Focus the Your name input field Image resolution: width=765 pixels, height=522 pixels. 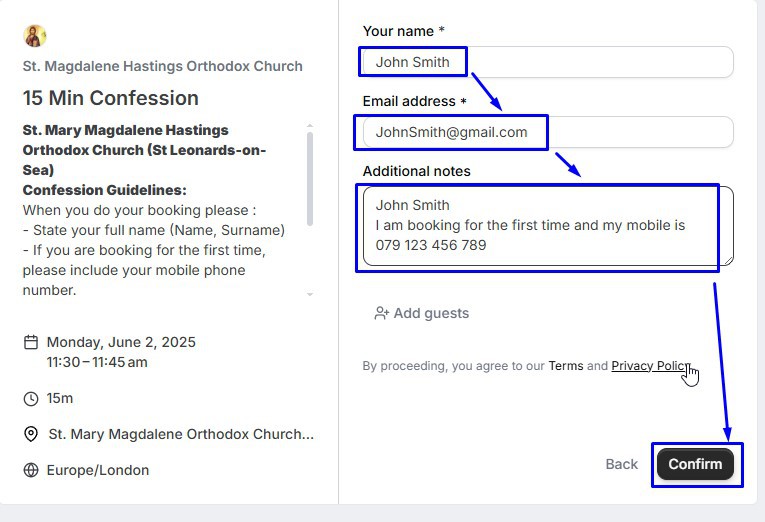(x=547, y=62)
